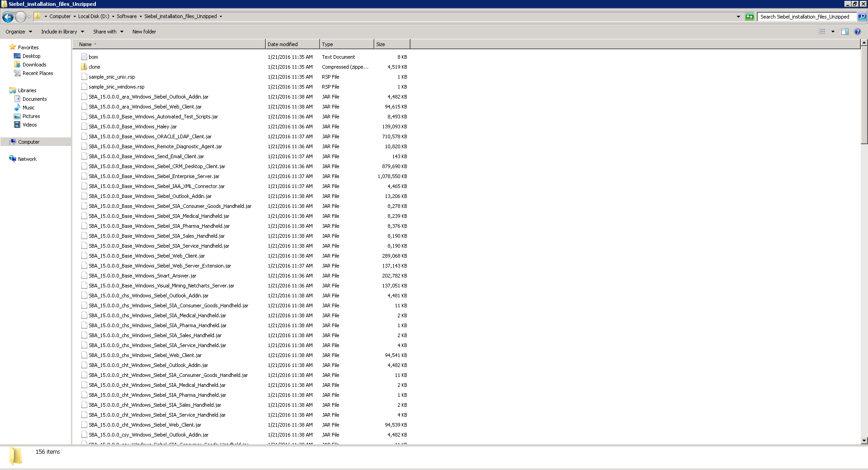Select SBA_15.0.0.0_Base_Windows_Smart_Answer.jar icon
Image resolution: width=868 pixels, height=470 pixels.
(x=84, y=276)
